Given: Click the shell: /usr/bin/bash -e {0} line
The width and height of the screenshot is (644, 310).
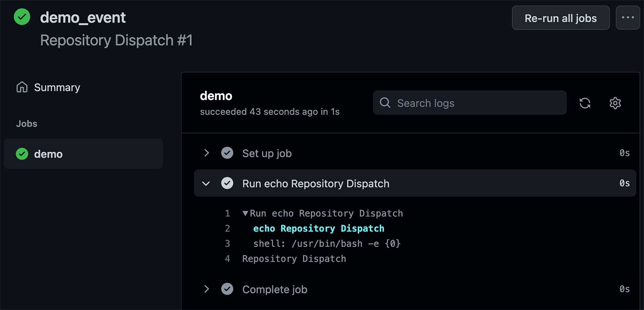Looking at the screenshot, I should click(327, 244).
